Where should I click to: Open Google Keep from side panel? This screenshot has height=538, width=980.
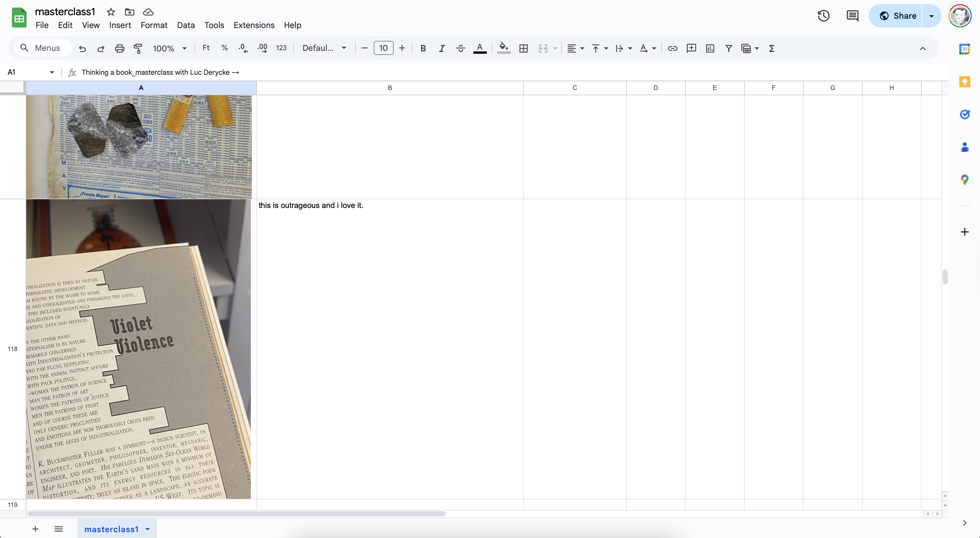[965, 82]
